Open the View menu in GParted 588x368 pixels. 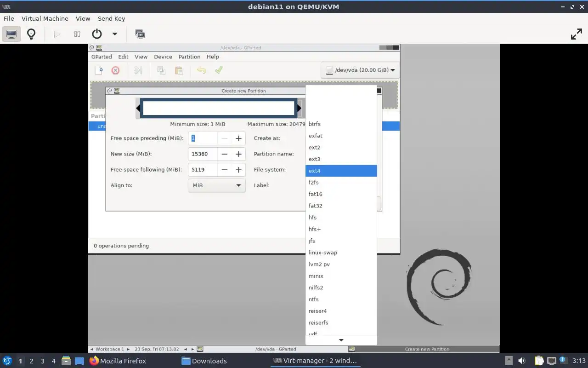click(141, 57)
